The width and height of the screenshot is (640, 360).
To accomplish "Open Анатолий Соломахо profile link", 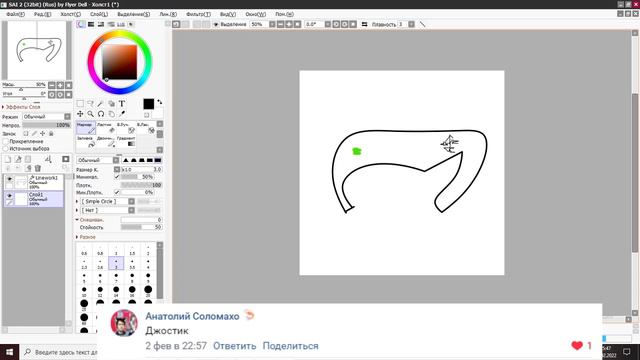I will point(192,316).
